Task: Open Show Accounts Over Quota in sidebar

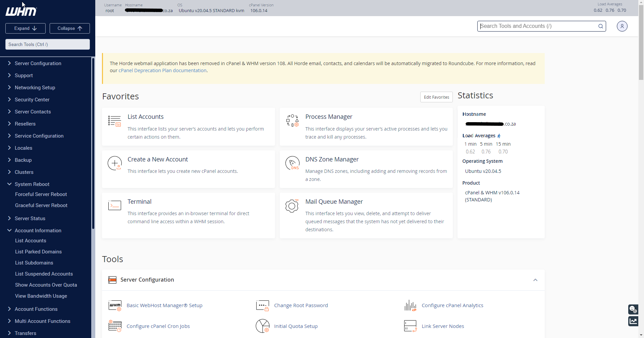Action: pyautogui.click(x=46, y=285)
